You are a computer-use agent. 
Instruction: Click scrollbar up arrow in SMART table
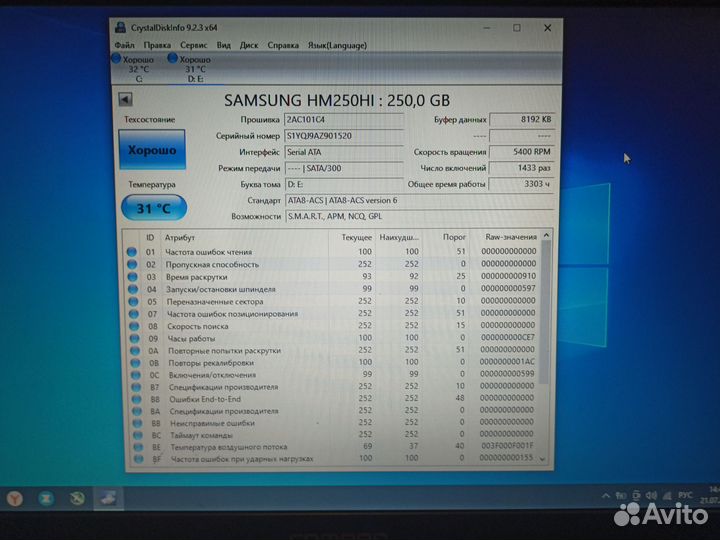click(x=546, y=236)
